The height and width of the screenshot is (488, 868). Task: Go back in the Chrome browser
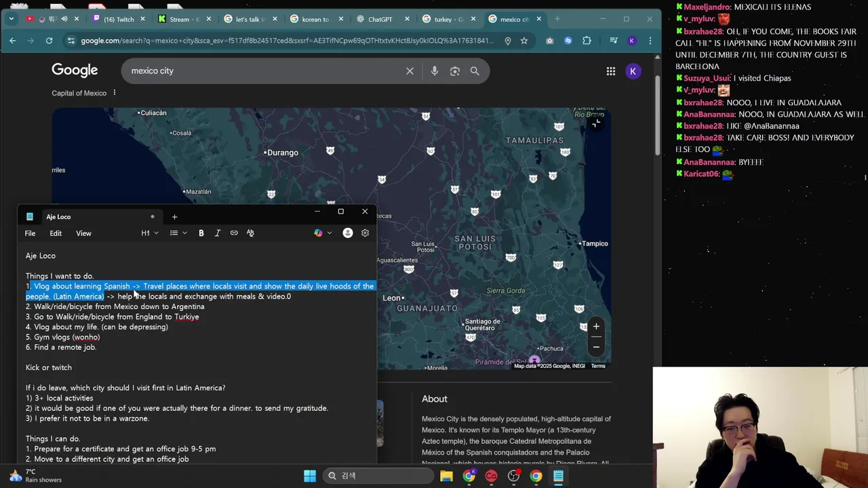pos(12,41)
